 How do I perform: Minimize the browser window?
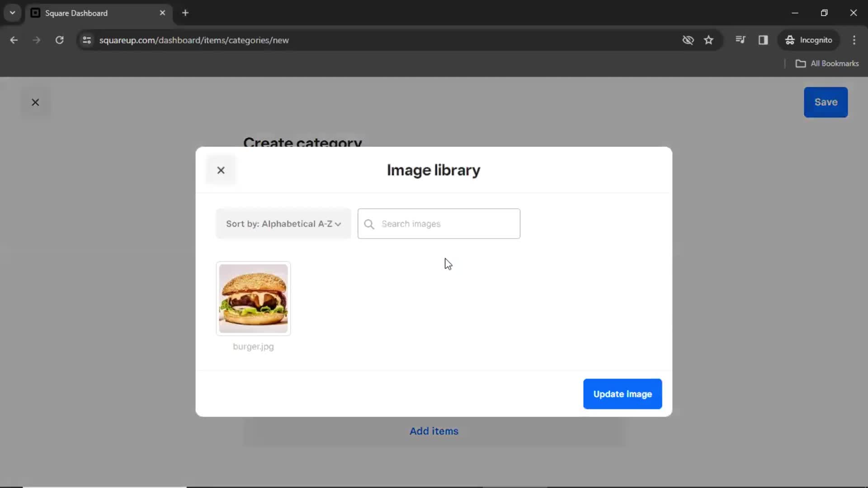point(795,13)
